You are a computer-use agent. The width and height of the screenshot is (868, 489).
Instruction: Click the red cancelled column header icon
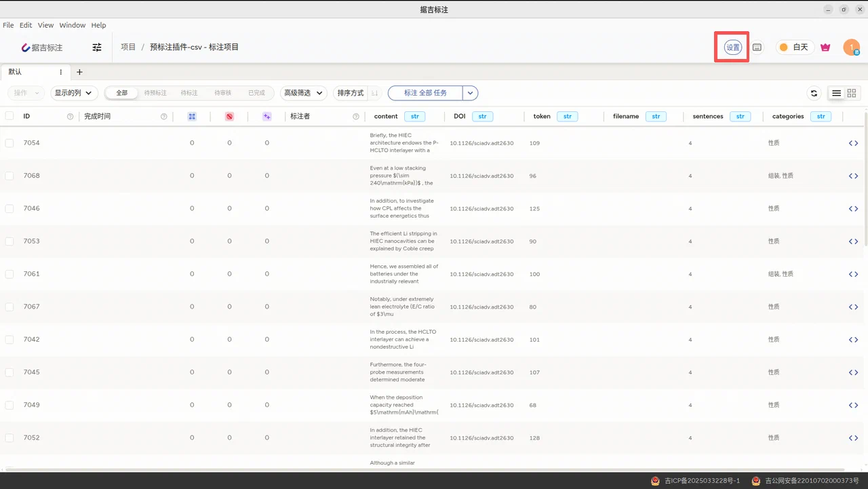click(229, 117)
